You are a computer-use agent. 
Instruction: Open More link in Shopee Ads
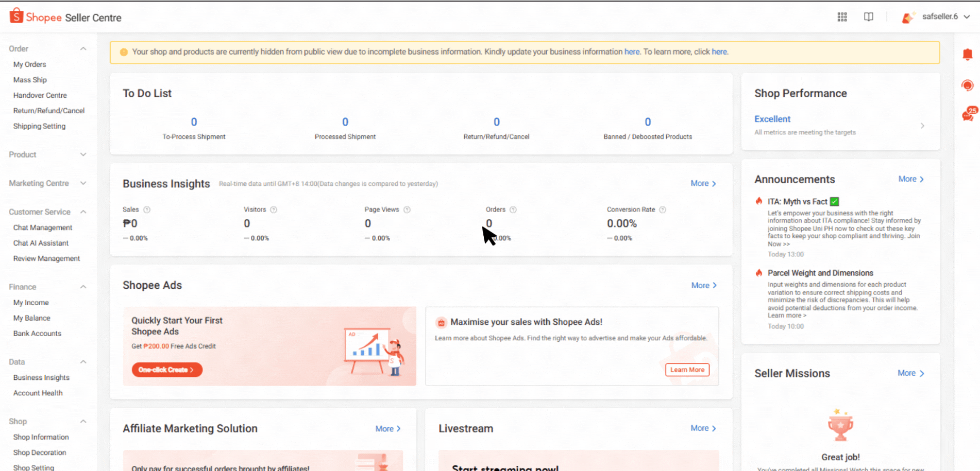coord(704,285)
